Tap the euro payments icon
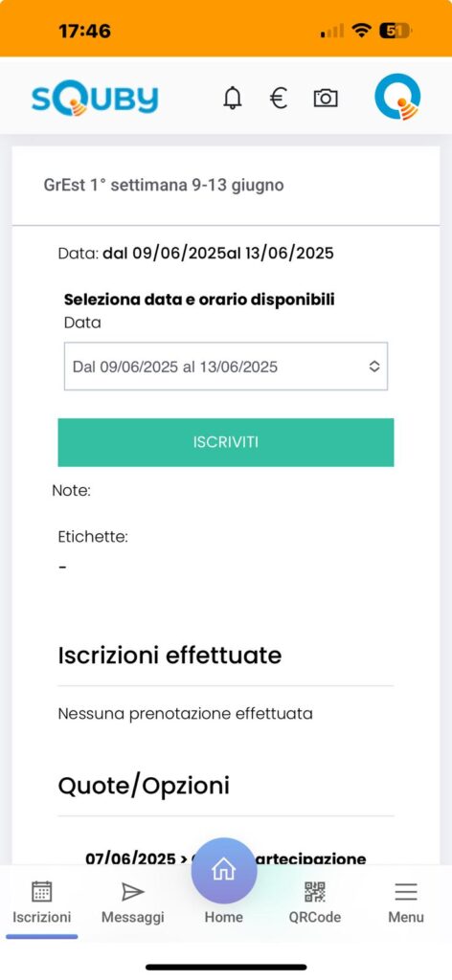 [x=279, y=99]
